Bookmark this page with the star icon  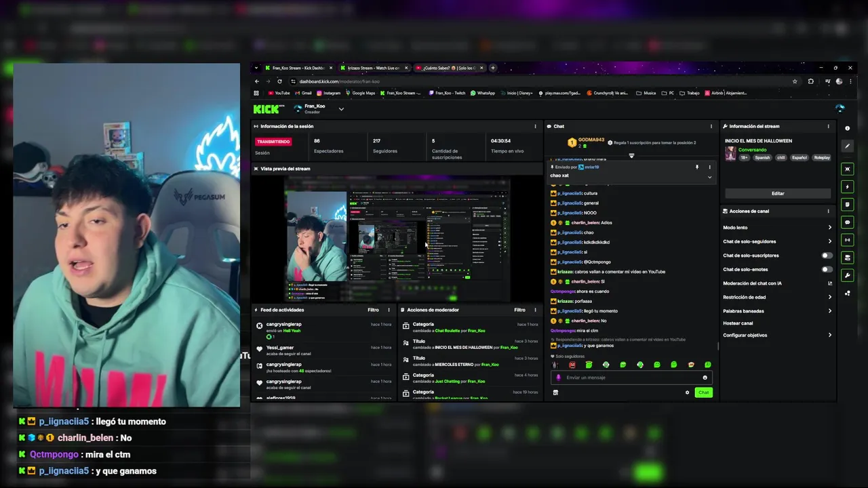pyautogui.click(x=795, y=81)
